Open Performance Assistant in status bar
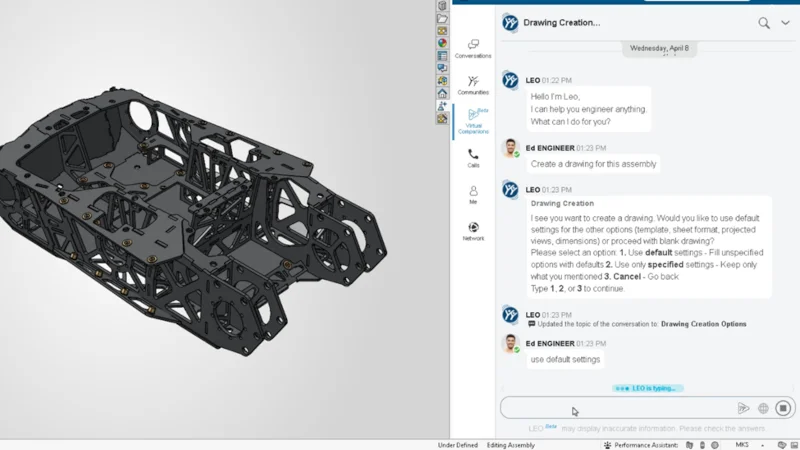The width and height of the screenshot is (800, 450). [x=645, y=444]
